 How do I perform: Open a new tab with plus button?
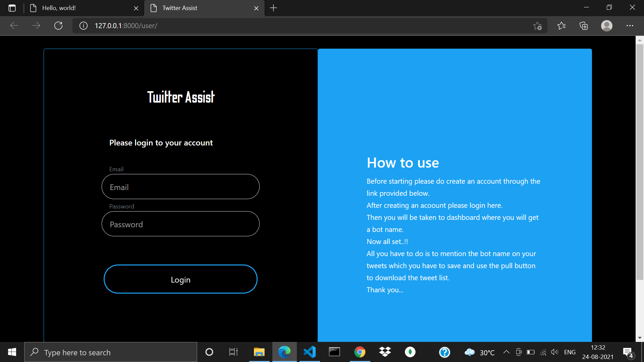[273, 8]
